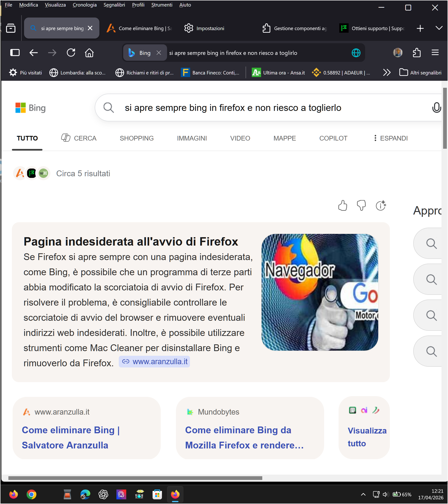Remove the Bing search engine chip
The width and height of the screenshot is (448, 504).
[159, 53]
